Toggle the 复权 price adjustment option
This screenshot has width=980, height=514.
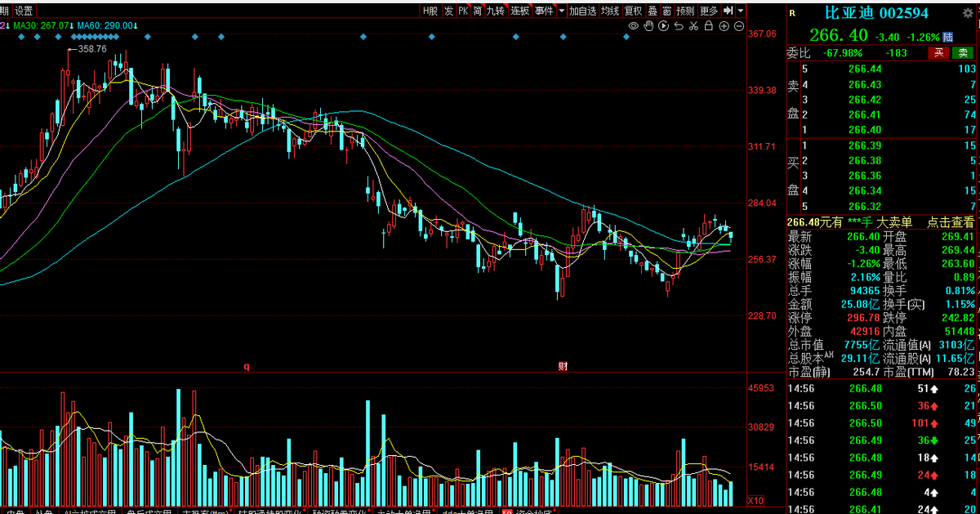(x=633, y=11)
